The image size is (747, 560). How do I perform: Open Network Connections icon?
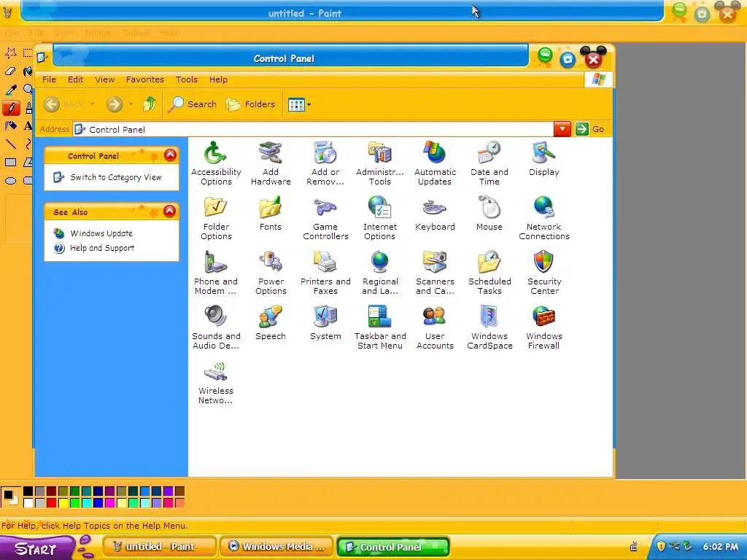point(544,218)
